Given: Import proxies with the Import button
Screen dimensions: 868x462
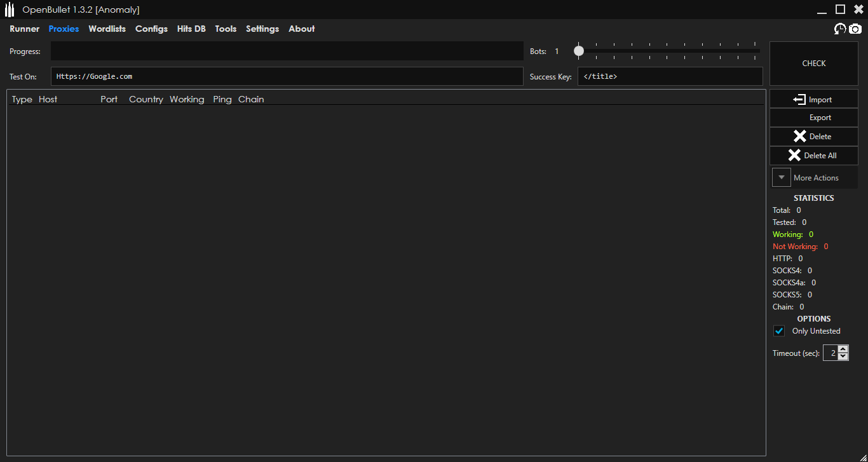Looking at the screenshot, I should [x=814, y=99].
